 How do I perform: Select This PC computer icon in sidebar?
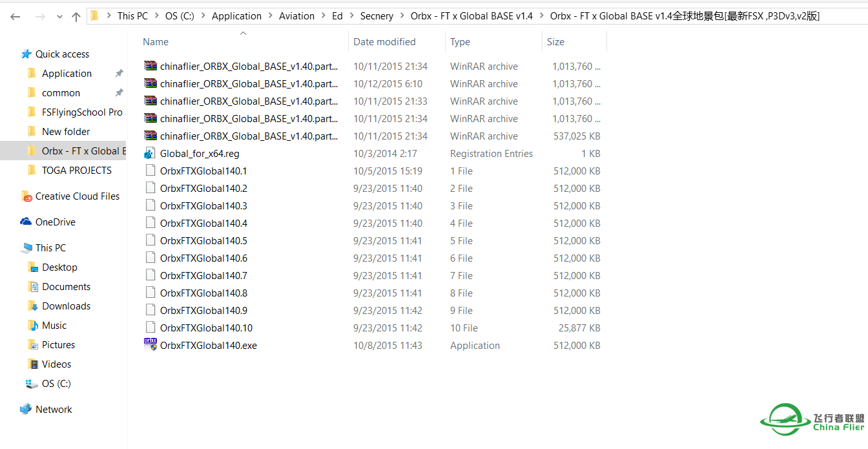tap(26, 248)
